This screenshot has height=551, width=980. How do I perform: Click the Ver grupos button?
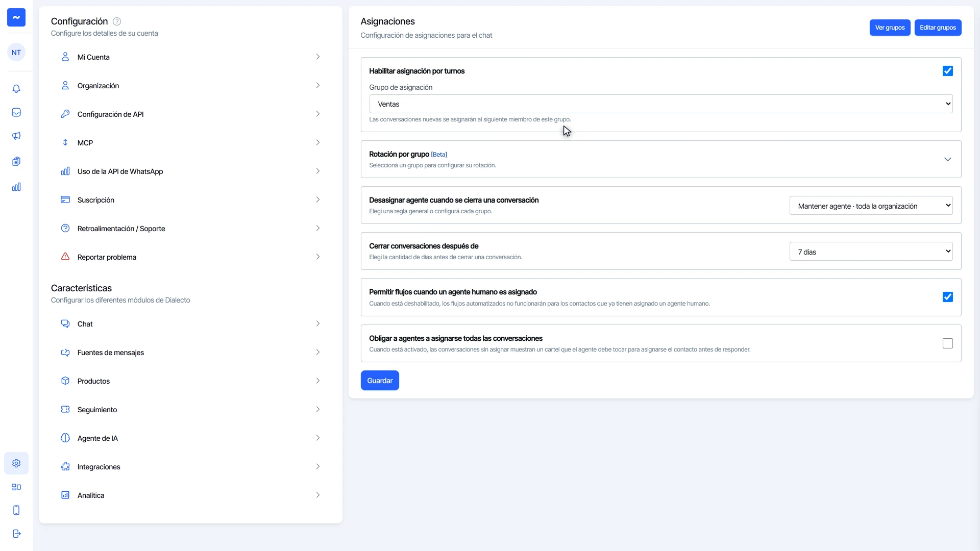click(x=890, y=28)
